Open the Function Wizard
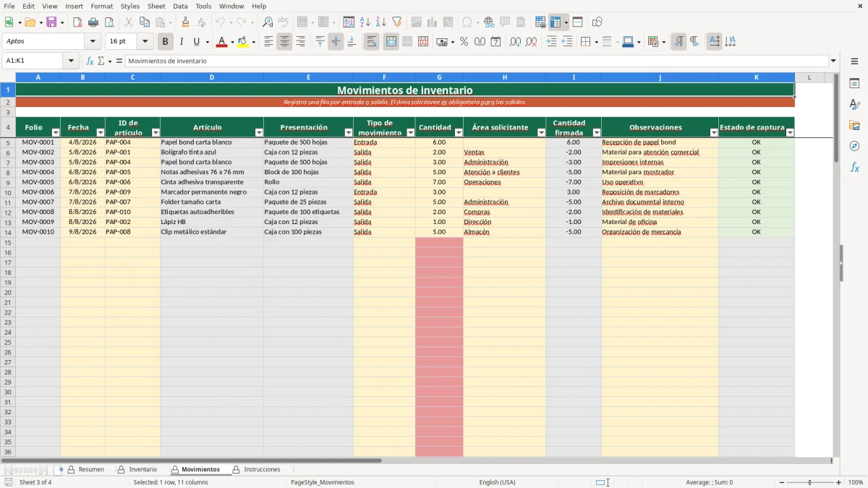Image resolution: width=868 pixels, height=488 pixels. coord(90,61)
